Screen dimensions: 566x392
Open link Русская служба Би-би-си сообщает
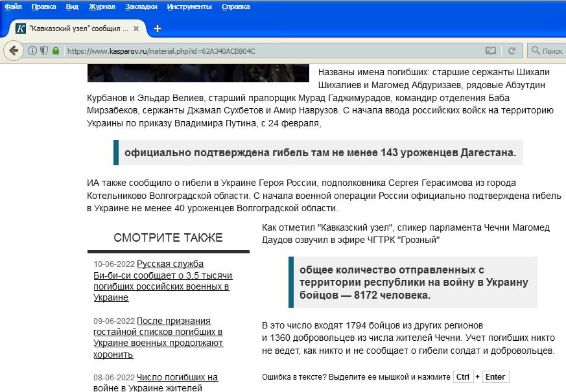click(163, 281)
